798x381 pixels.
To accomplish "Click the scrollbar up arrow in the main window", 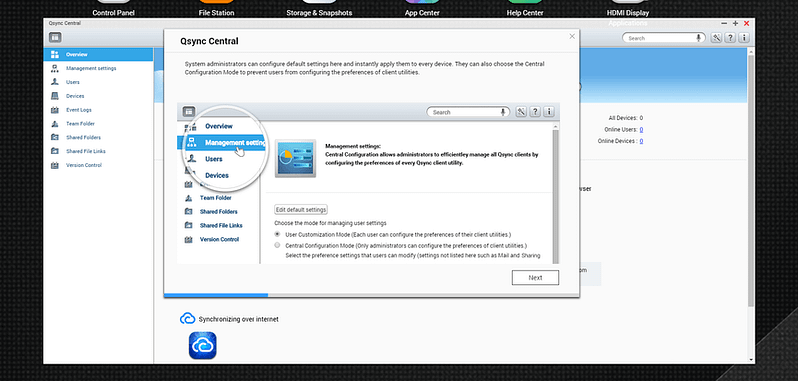I will (751, 51).
